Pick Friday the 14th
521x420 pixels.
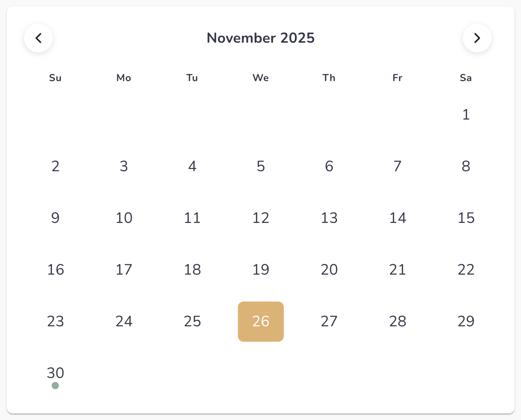[x=398, y=218]
